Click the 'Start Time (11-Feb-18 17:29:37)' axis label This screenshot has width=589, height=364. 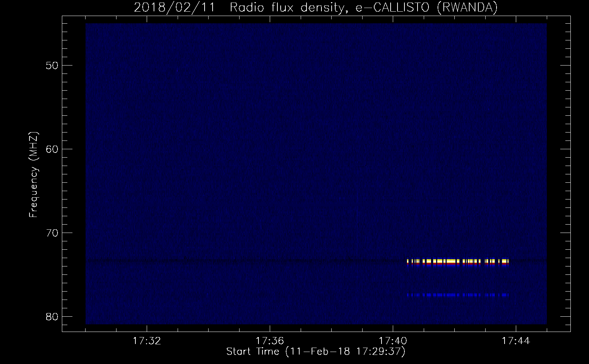tap(316, 352)
